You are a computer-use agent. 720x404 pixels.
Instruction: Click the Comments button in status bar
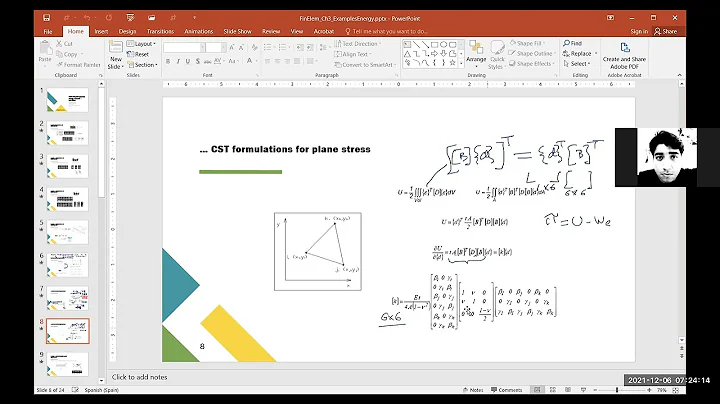coord(506,390)
